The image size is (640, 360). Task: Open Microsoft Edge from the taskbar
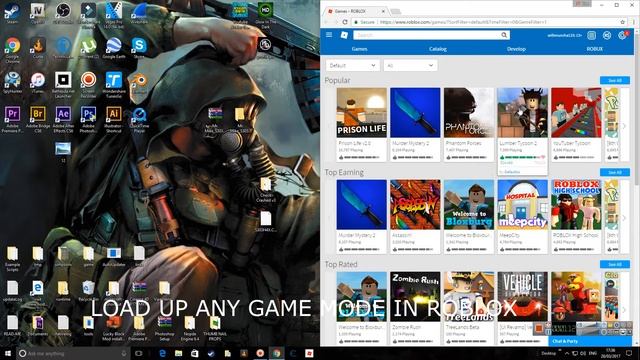pos(162,353)
